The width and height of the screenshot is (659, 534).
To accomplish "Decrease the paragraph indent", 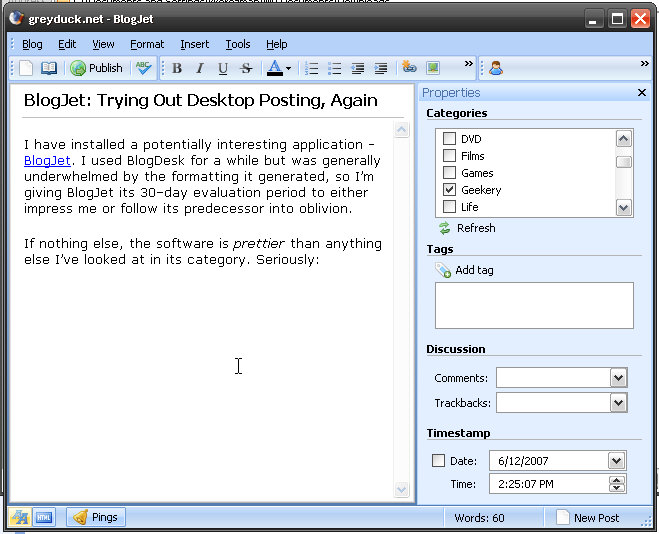I will click(x=358, y=68).
